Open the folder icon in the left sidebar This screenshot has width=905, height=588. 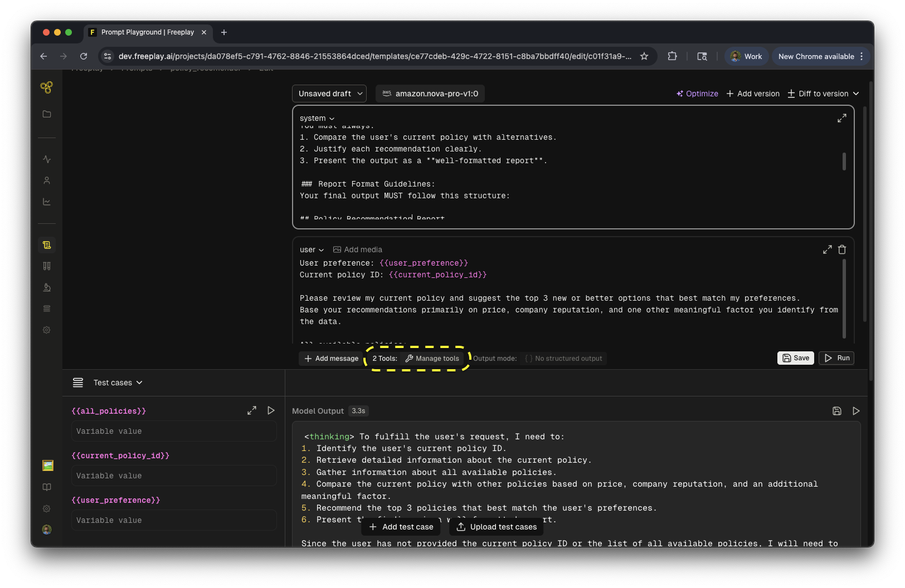(47, 114)
